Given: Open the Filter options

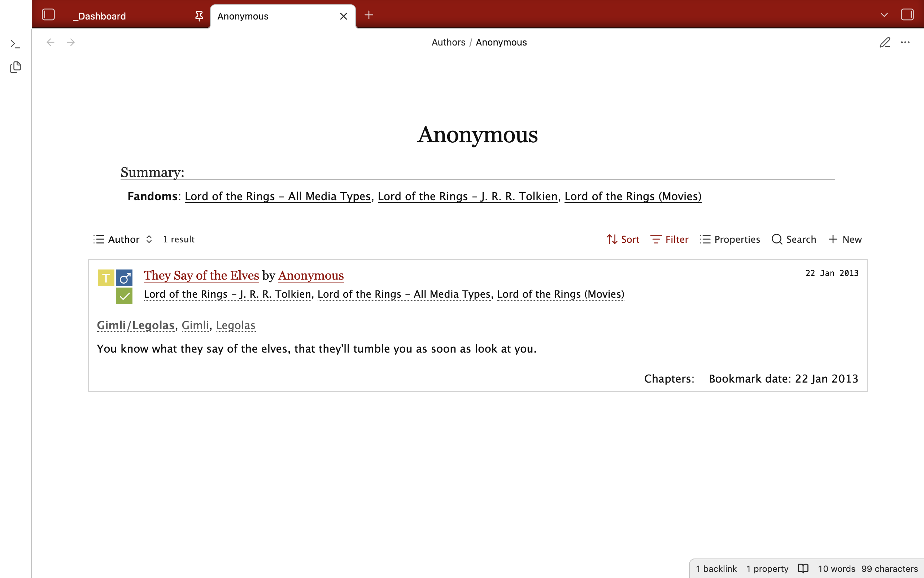Looking at the screenshot, I should point(669,239).
